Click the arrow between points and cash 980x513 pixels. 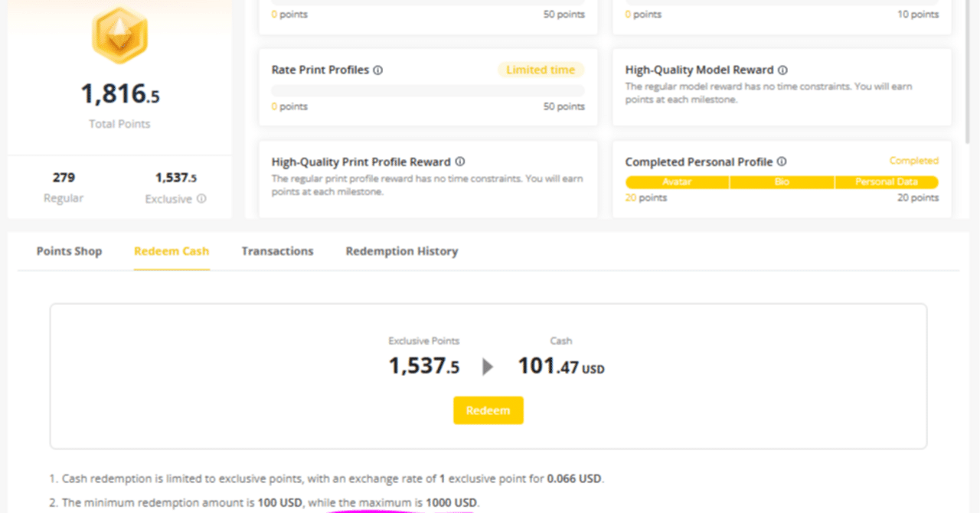(x=488, y=367)
